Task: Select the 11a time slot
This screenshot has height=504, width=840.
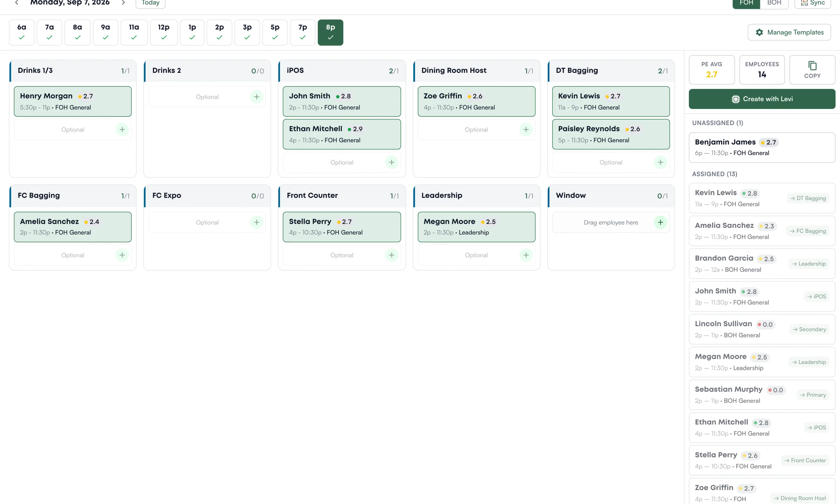Action: 134,32
